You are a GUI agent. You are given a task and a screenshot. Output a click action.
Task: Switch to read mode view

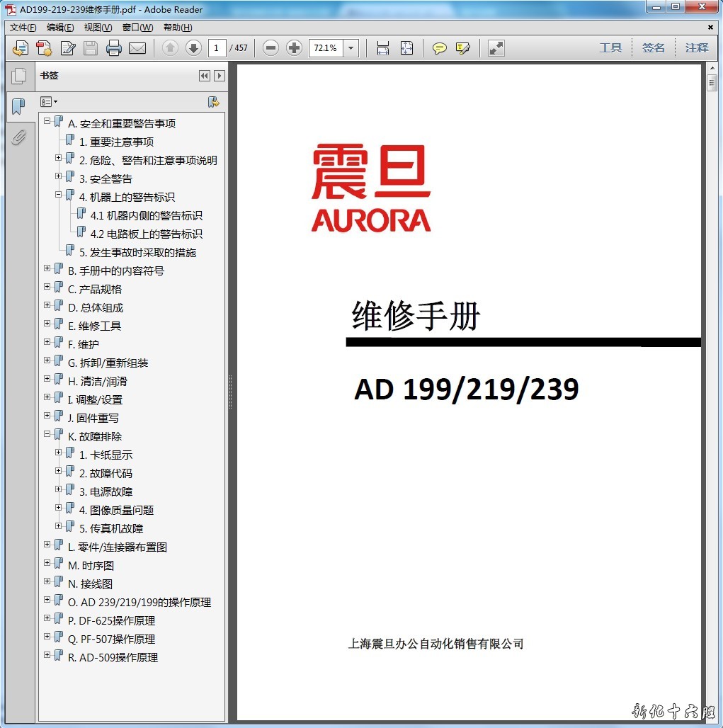(x=496, y=48)
